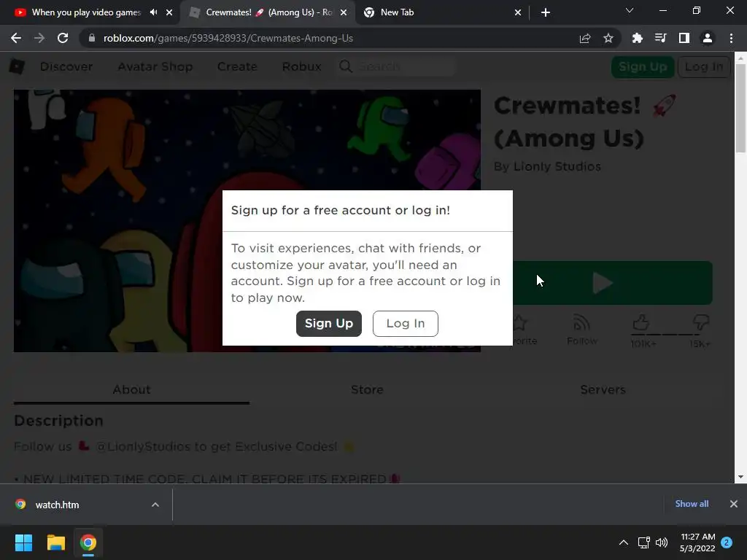Click the Roblox logo home icon
The width and height of the screenshot is (747, 560).
tap(18, 66)
